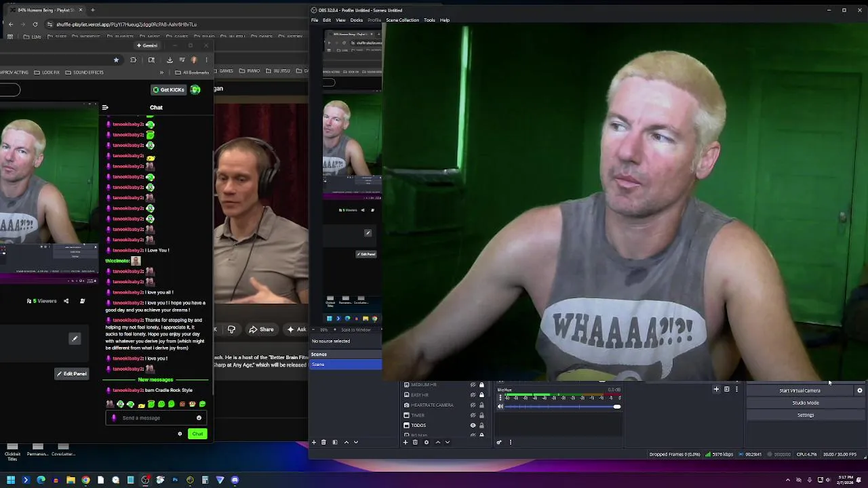The width and height of the screenshot is (868, 488).
Task: Open All Bookmarks folder
Action: click(x=192, y=73)
